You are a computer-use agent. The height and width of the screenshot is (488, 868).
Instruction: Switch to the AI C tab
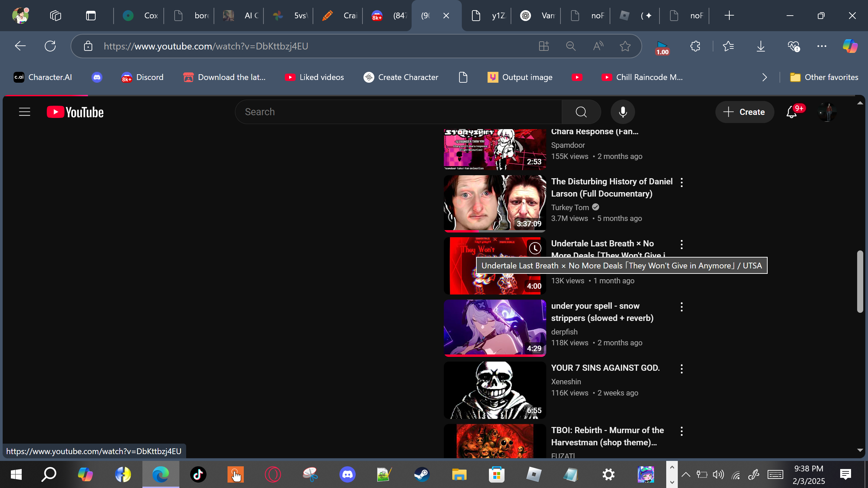pos(239,16)
